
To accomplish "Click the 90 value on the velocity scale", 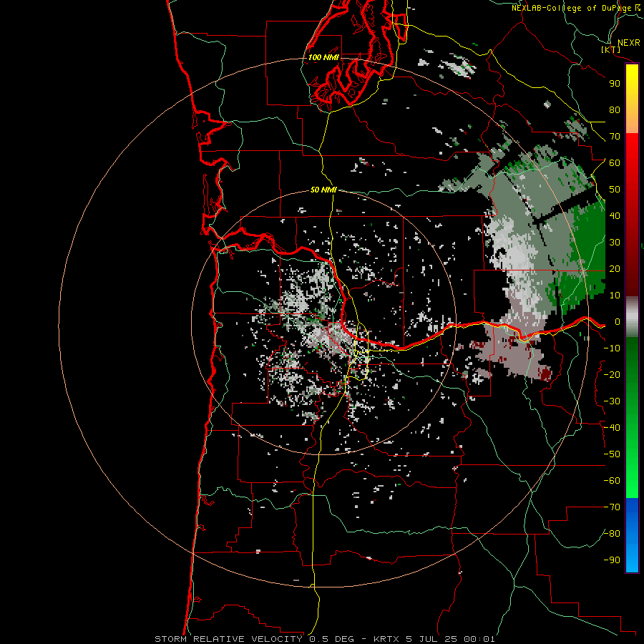I will 615,84.
